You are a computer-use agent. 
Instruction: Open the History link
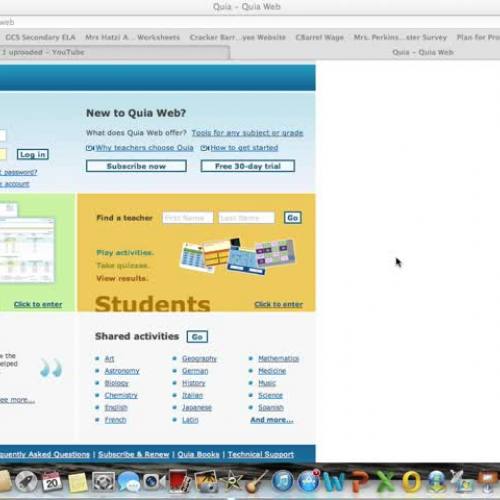194,383
